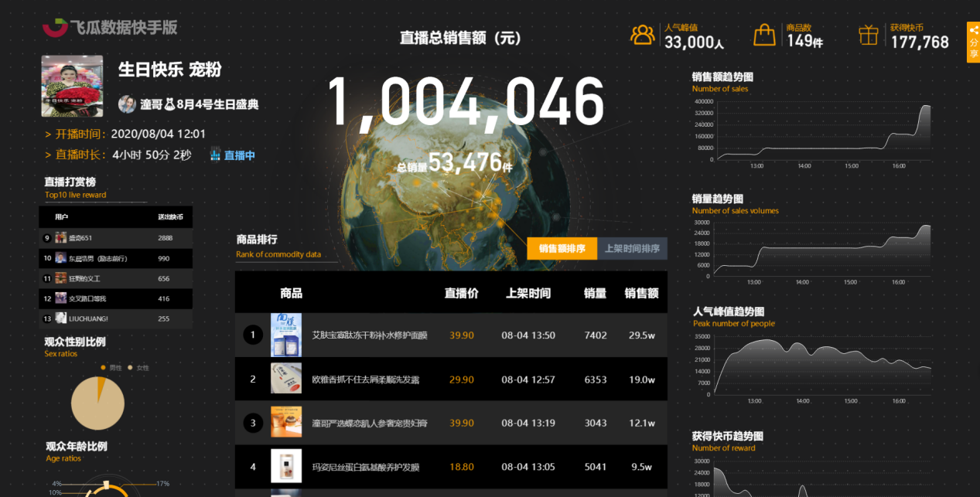Click the 149件 product count
The height and width of the screenshot is (497, 980).
(804, 42)
